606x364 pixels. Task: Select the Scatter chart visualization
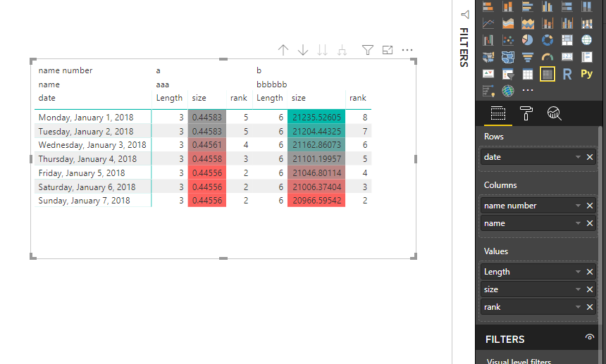point(508,40)
